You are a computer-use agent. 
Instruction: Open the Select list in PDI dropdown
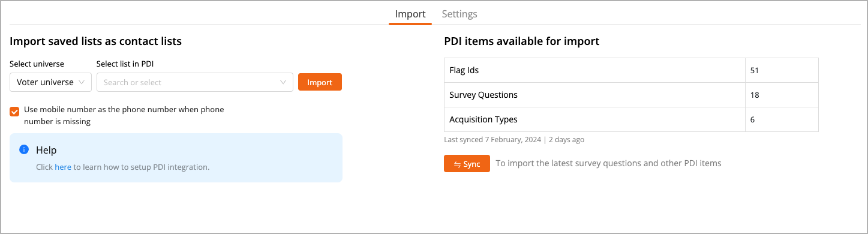click(x=195, y=82)
